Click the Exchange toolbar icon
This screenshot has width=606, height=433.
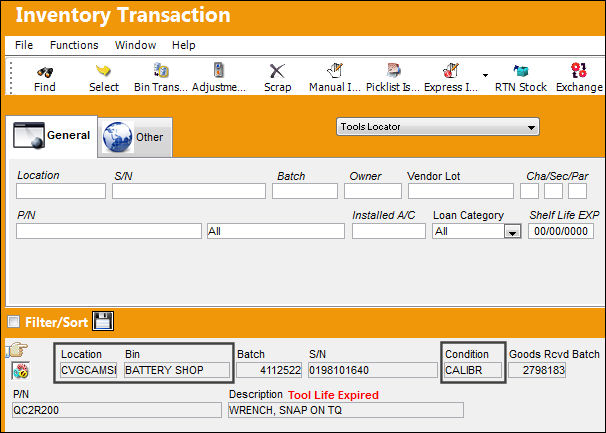pyautogui.click(x=579, y=70)
